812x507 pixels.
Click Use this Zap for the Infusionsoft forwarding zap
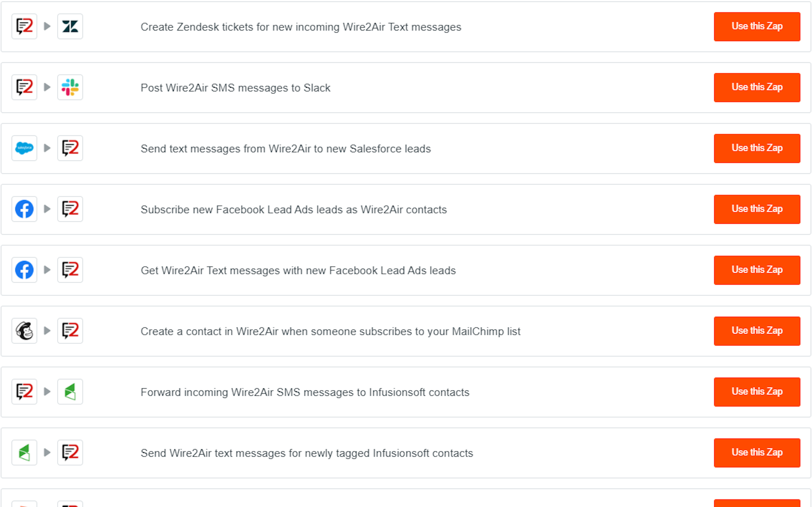point(757,392)
